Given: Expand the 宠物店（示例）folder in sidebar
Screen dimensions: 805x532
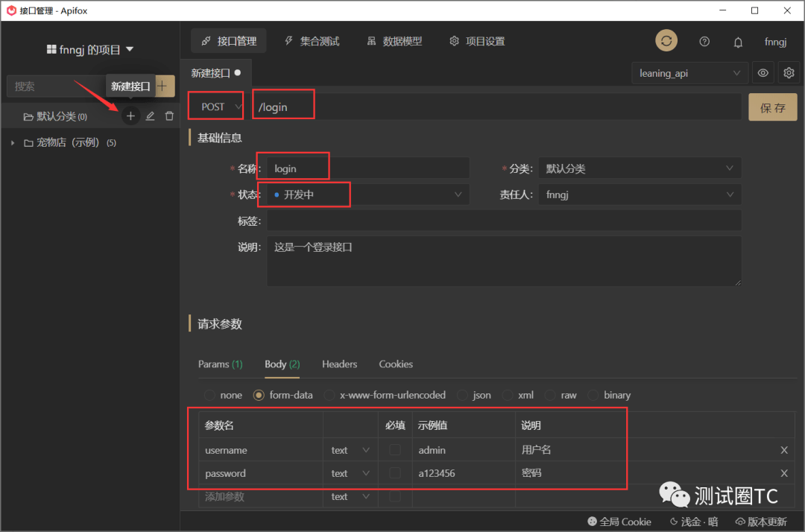Looking at the screenshot, I should pos(11,142).
